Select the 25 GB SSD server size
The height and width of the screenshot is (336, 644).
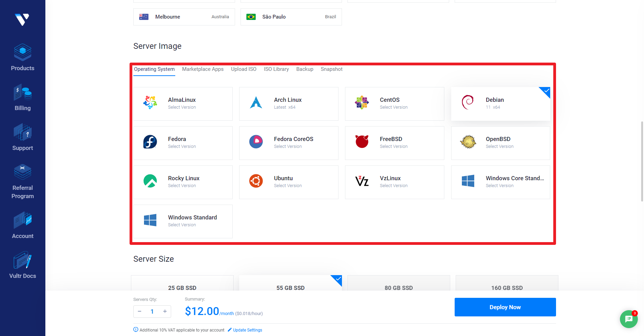click(182, 283)
